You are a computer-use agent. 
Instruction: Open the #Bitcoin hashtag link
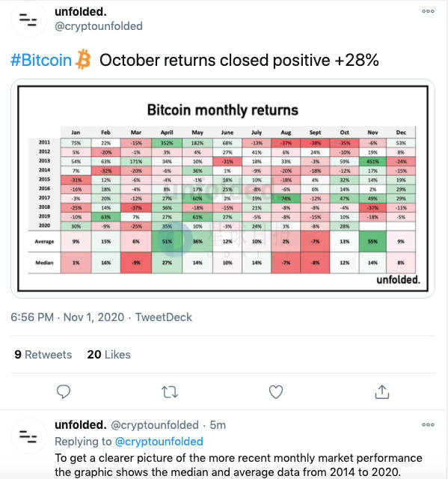41,60
